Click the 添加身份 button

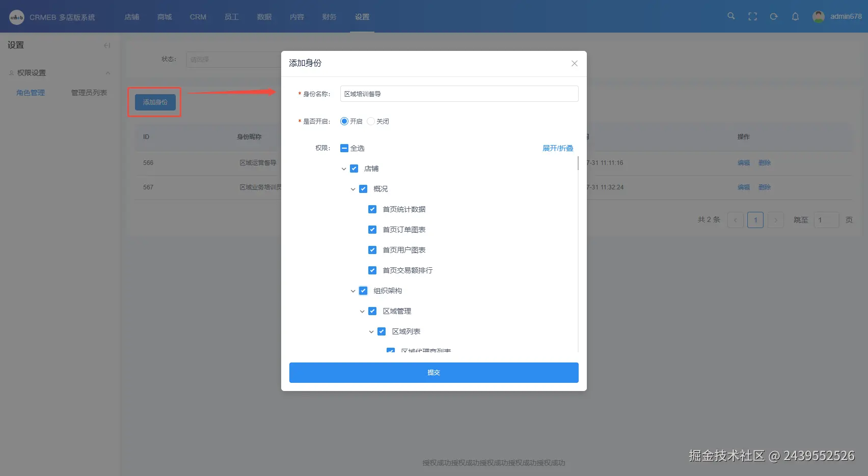155,102
